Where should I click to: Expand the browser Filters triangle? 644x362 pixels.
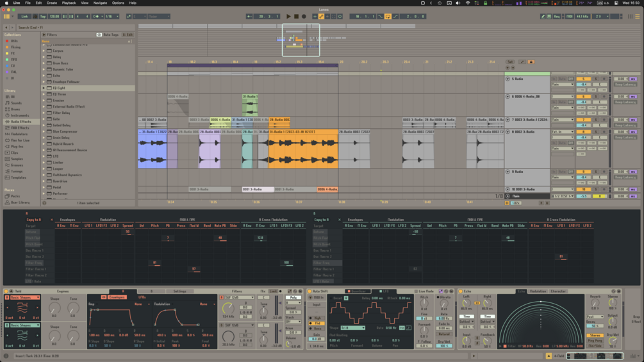44,35
